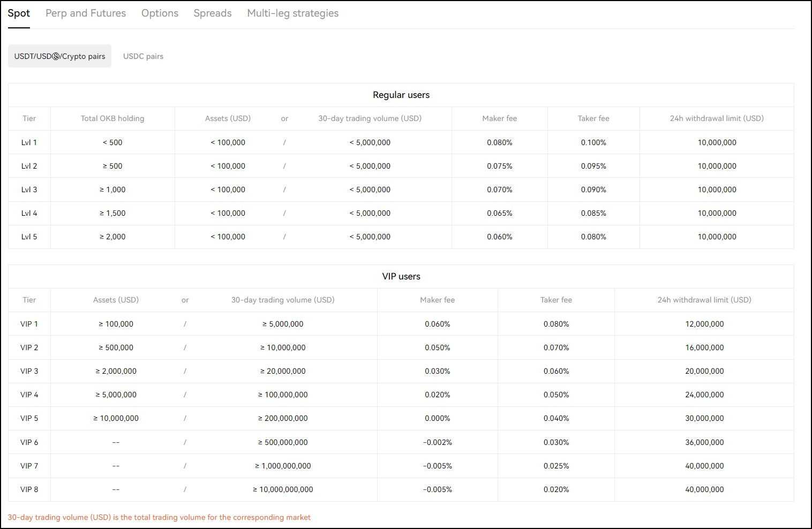
Task: Click the VIP users table header
Action: 401,276
